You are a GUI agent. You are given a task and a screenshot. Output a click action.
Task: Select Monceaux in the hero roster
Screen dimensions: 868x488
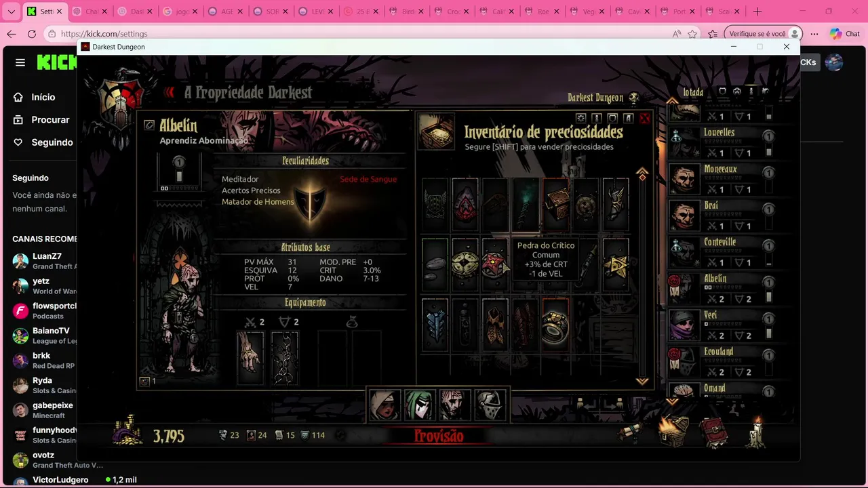[x=723, y=178]
